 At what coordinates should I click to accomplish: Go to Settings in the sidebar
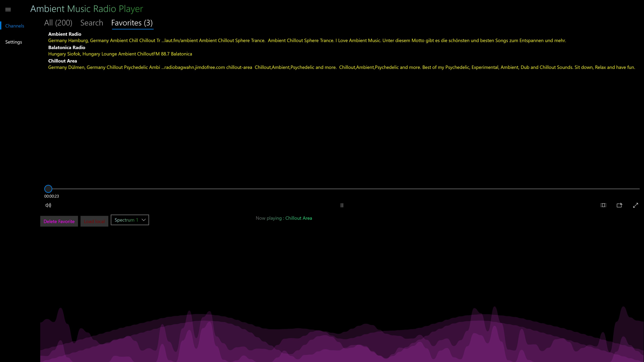[14, 42]
